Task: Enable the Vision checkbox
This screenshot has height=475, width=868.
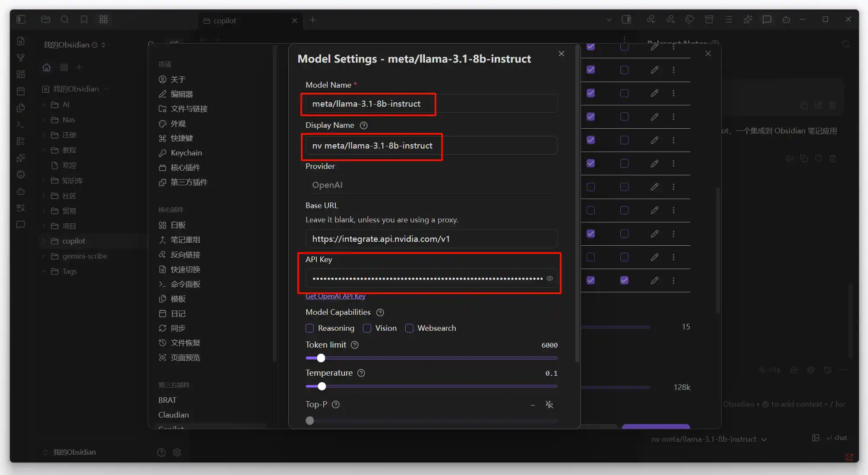Action: (367, 328)
